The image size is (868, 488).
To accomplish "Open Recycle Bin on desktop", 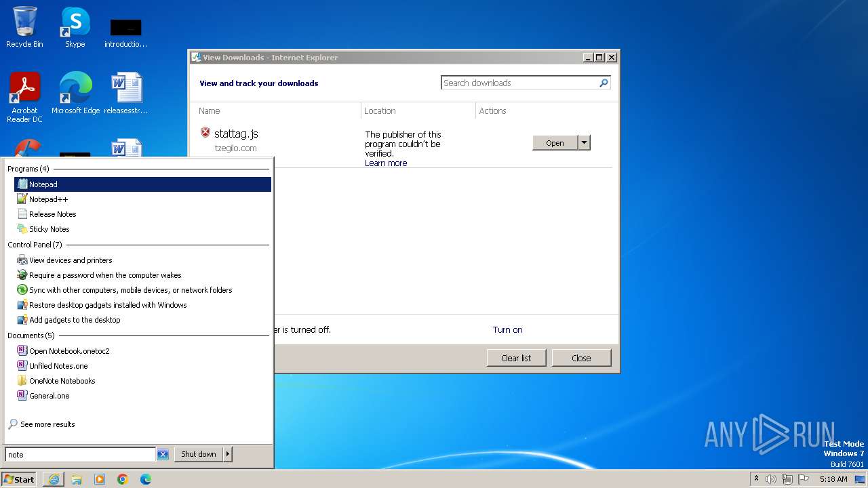I will [x=24, y=27].
